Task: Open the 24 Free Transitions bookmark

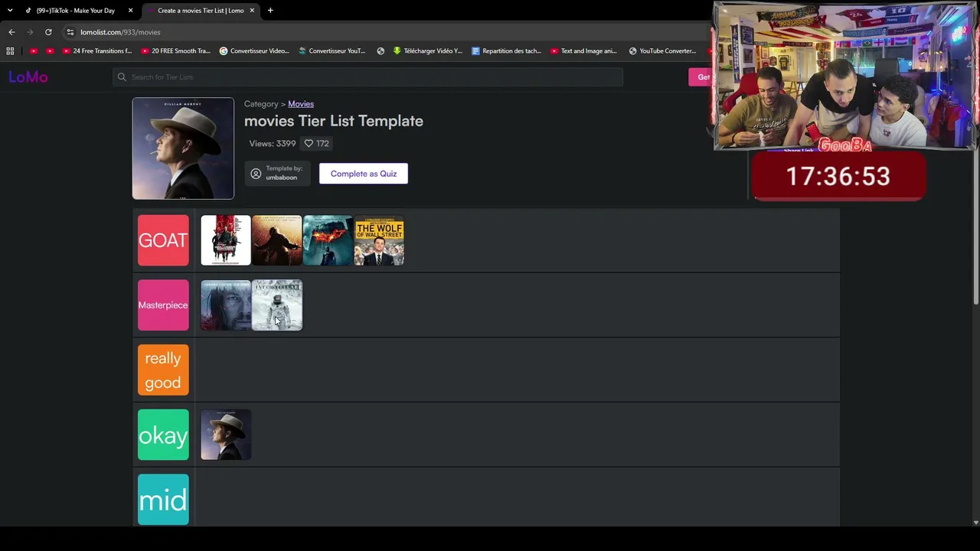Action: [97, 51]
